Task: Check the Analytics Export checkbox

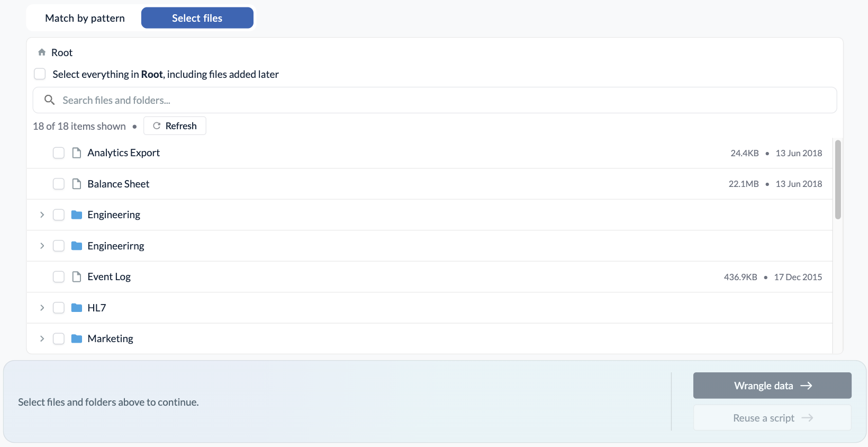Action: (x=59, y=153)
